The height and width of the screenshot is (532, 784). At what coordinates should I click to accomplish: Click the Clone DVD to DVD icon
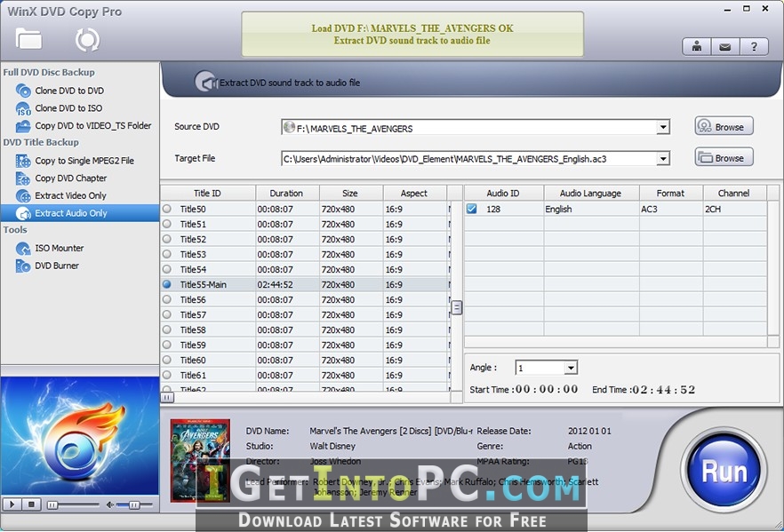point(23,91)
